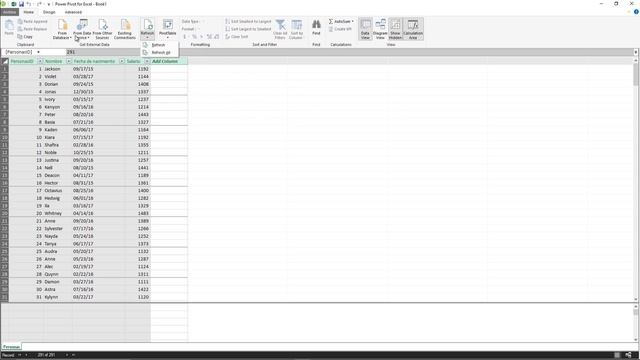This screenshot has width=640, height=360.
Task: Switch to Diagram View
Action: pyautogui.click(x=380, y=29)
